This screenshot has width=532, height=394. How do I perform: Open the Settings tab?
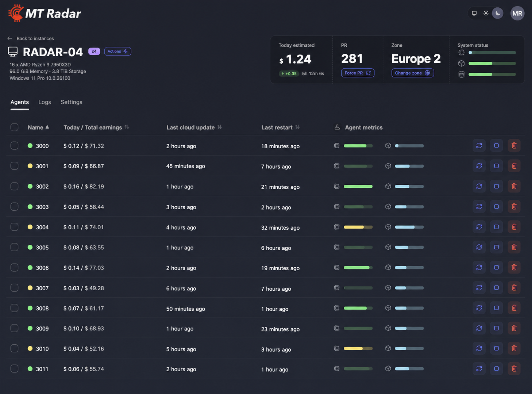point(72,102)
